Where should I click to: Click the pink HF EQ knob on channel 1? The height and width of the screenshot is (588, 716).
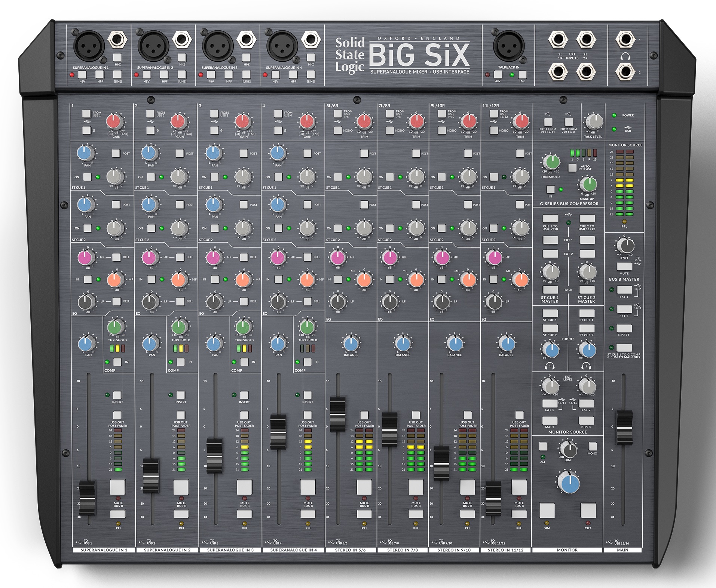(86, 257)
